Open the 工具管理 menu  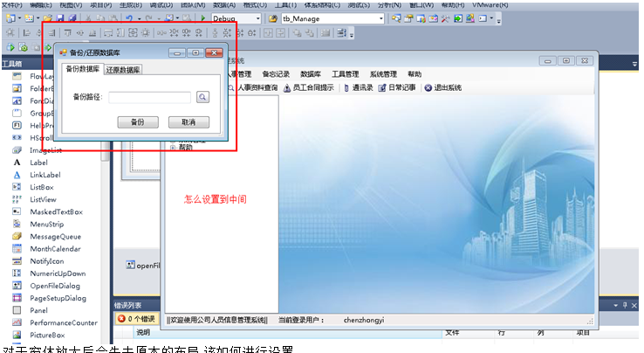click(346, 74)
